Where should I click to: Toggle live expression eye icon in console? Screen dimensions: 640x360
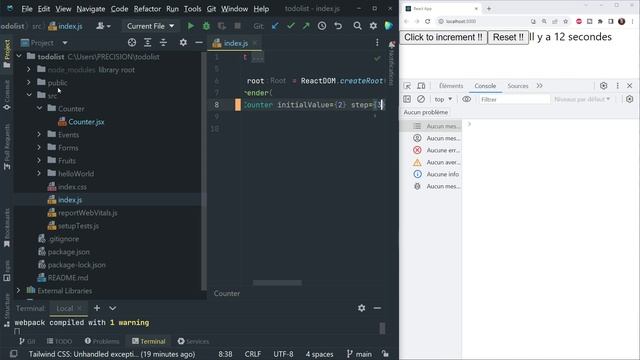pyautogui.click(x=467, y=99)
